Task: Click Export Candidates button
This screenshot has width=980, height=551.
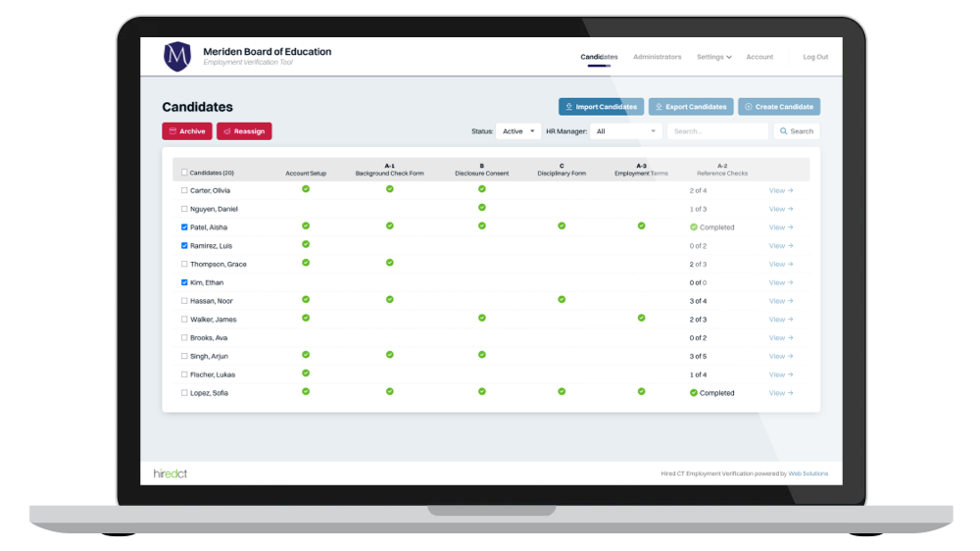Action: coord(691,107)
